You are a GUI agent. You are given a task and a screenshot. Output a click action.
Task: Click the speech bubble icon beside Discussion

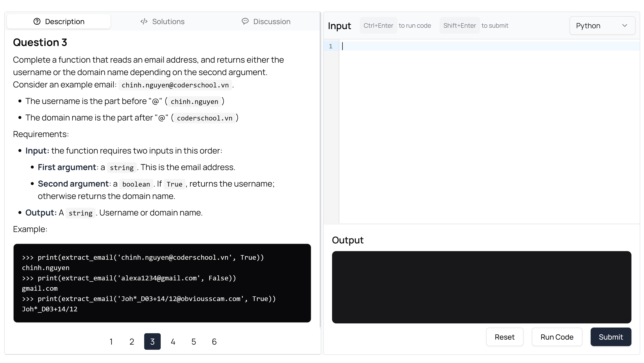click(245, 21)
